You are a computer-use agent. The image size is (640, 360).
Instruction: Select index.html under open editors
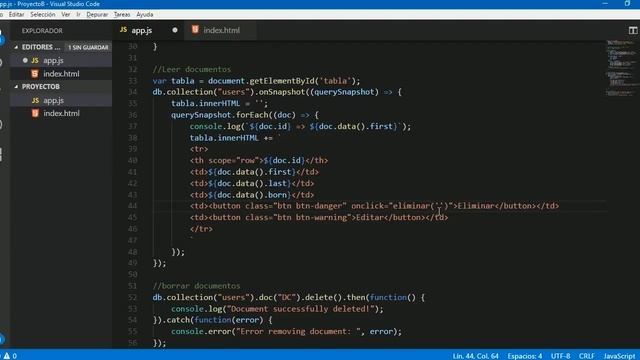pos(61,74)
